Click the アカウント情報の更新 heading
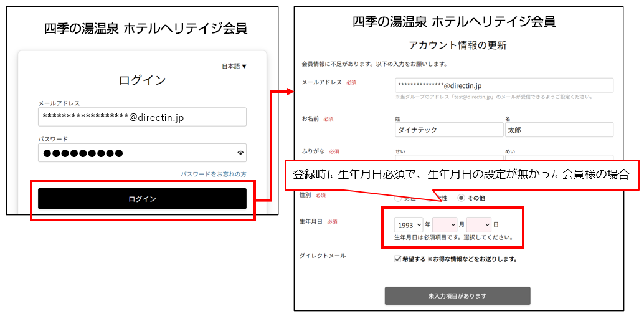The height and width of the screenshot is (316, 644). click(457, 45)
